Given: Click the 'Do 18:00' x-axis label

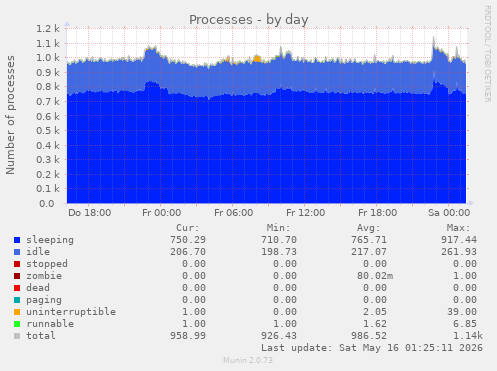Looking at the screenshot, I should (x=90, y=213).
